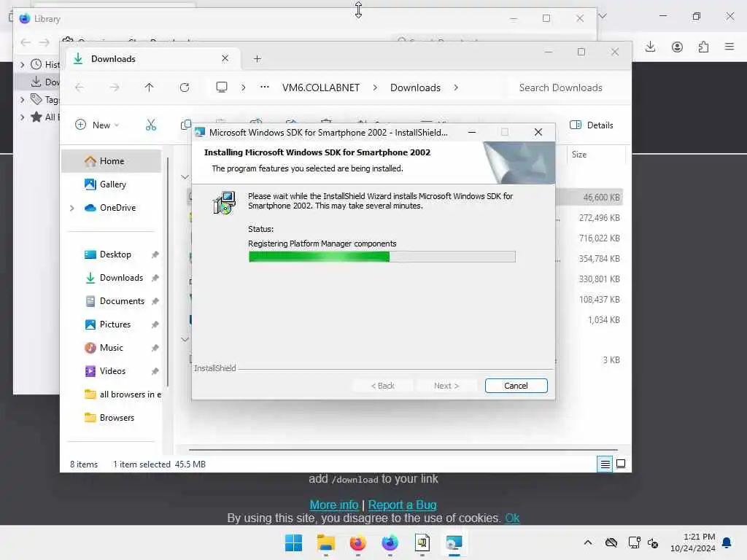Click Ok on the cookies notice
This screenshot has height=560, width=747.
pos(512,518)
